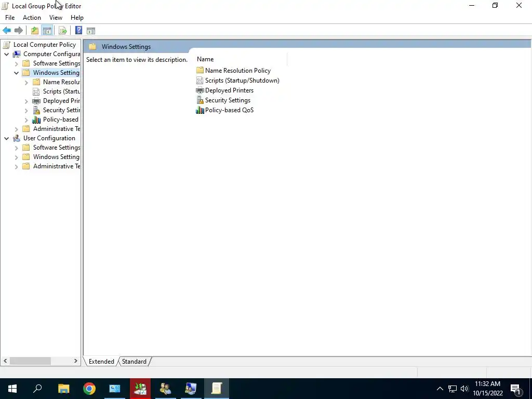
Task: Open notification center icon in tray
Action: click(516, 389)
